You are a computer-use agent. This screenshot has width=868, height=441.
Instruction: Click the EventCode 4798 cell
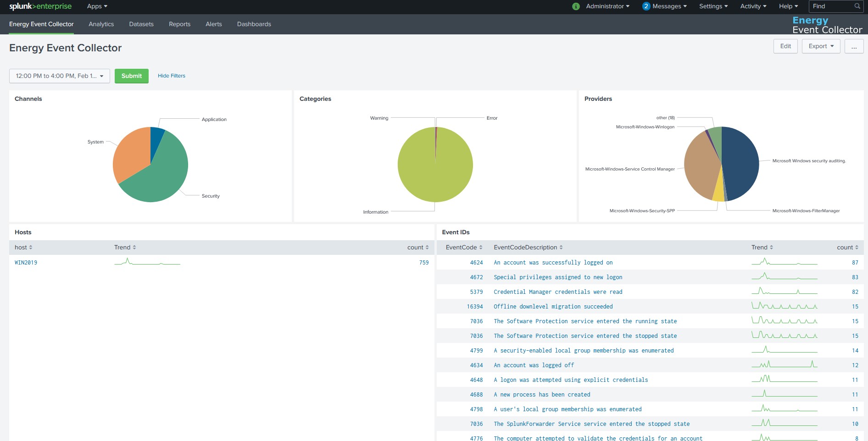point(476,409)
